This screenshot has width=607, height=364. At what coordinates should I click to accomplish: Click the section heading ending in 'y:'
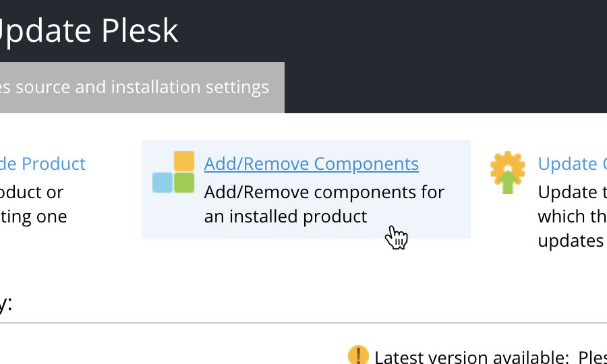[x=6, y=305]
